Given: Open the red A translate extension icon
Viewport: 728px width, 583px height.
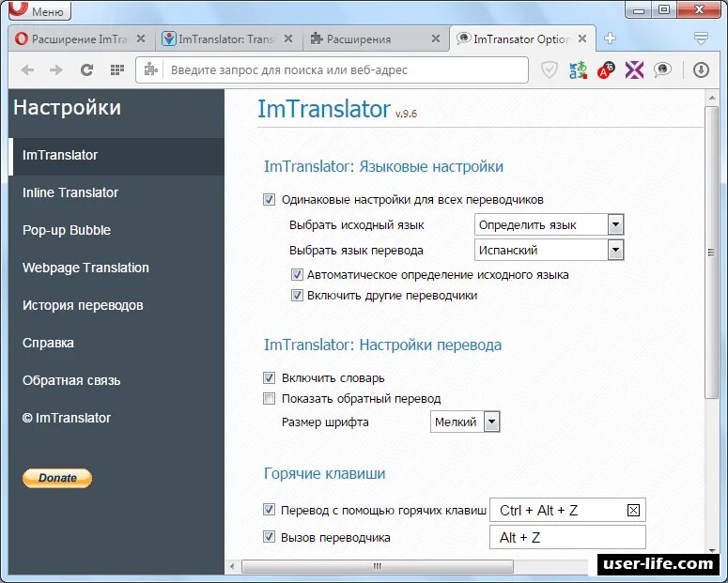Looking at the screenshot, I should (x=606, y=70).
